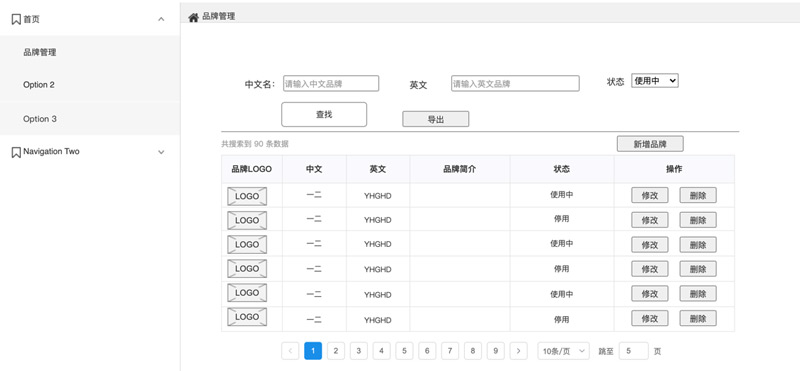Go to page 6 in pagination

[427, 351]
